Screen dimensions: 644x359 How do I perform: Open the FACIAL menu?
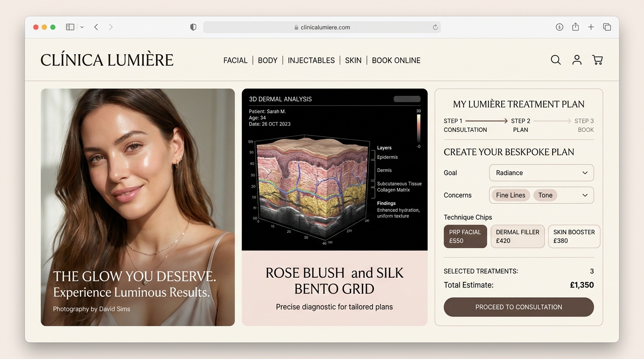point(235,60)
